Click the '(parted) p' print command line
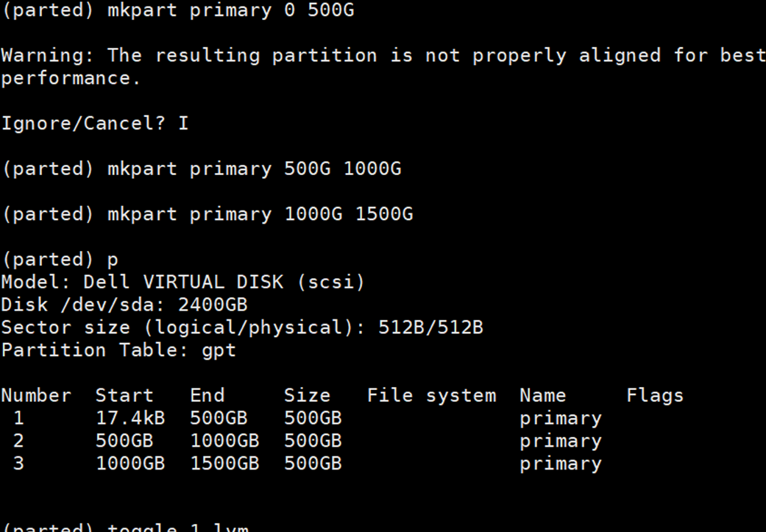766x532 pixels. 60,260
